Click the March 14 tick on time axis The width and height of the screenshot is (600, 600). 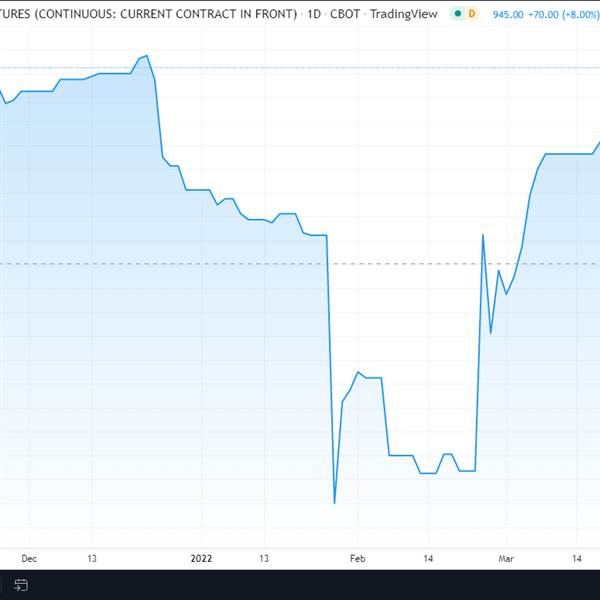(577, 558)
